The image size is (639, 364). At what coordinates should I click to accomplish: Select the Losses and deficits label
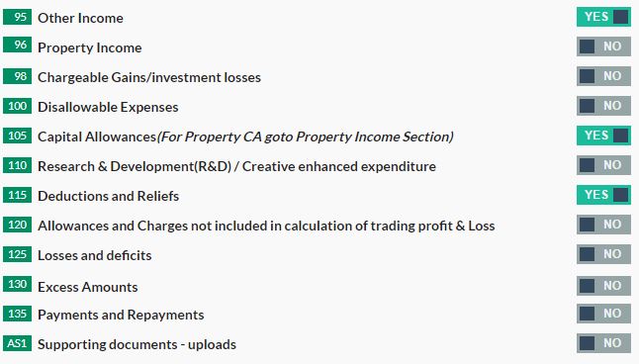pyautogui.click(x=95, y=255)
